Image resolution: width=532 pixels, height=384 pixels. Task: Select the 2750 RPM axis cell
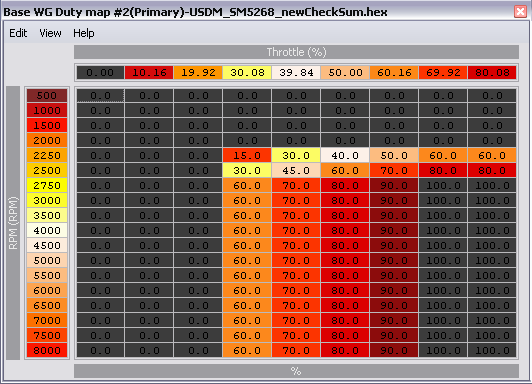47,186
